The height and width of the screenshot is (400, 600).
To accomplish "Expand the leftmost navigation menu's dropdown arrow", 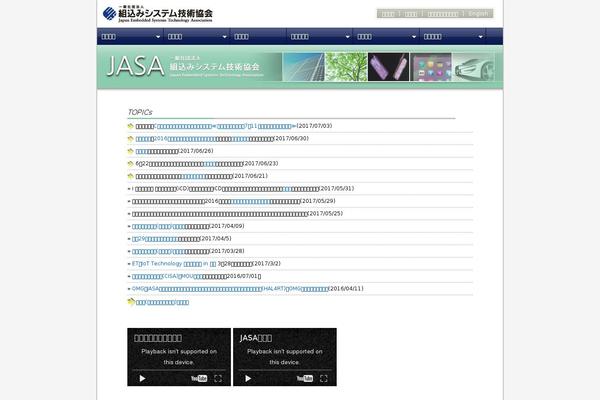I will (x=158, y=37).
